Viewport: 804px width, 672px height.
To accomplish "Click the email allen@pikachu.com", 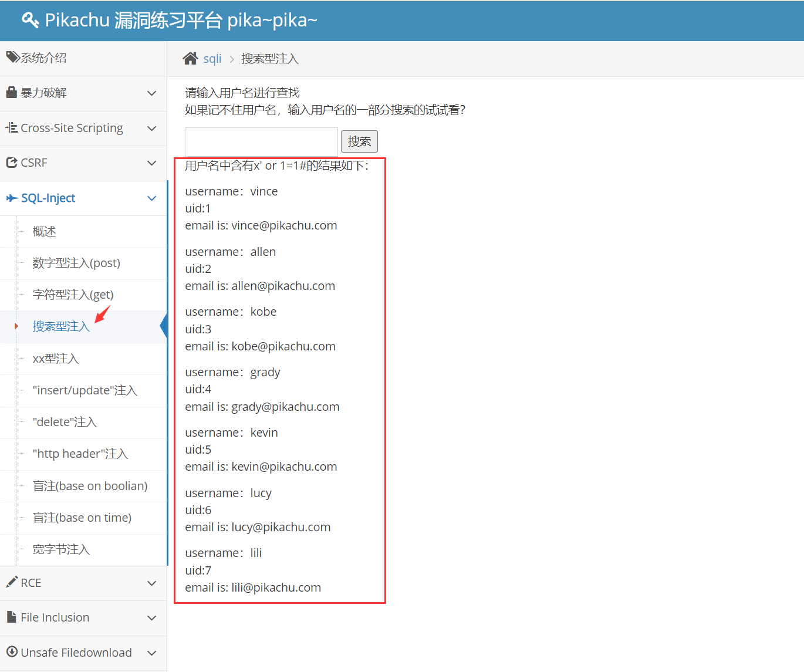I will [283, 286].
